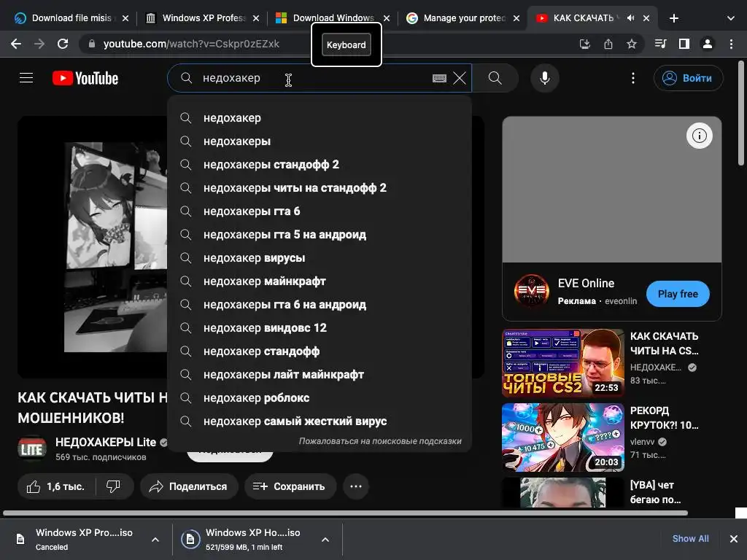Open a new browser tab
Viewport: 747px width, 560px height.
point(673,18)
